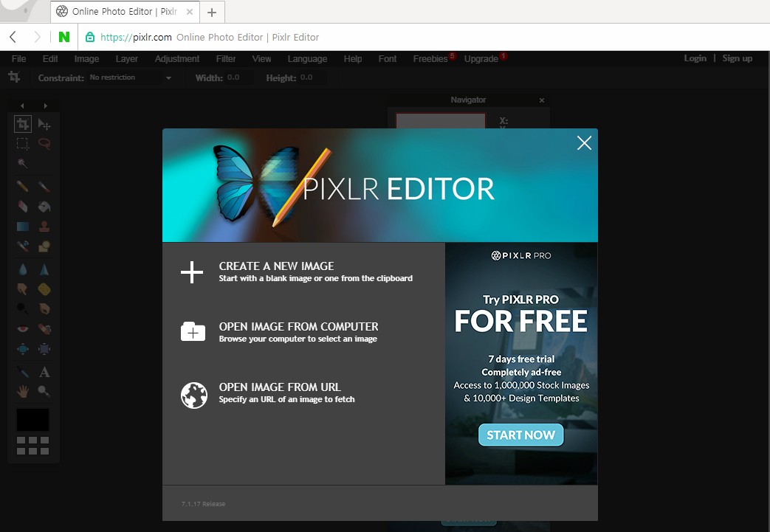
Task: Select the Paint Bucket tool
Action: point(44,206)
